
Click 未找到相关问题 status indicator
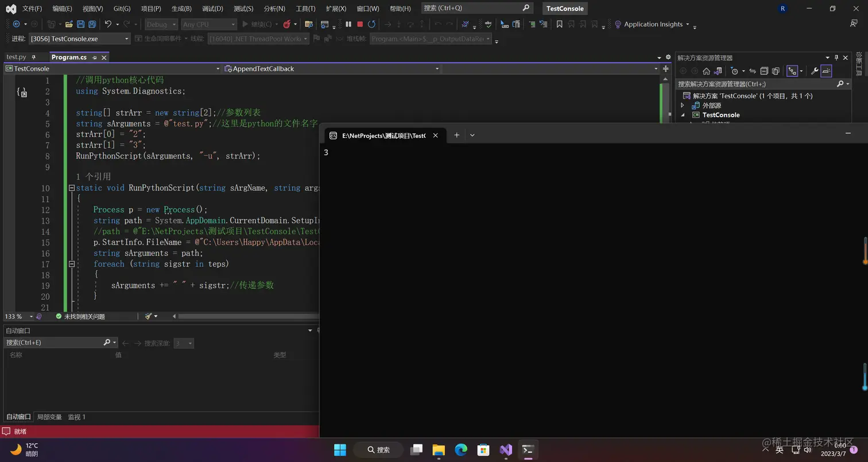[80, 317]
